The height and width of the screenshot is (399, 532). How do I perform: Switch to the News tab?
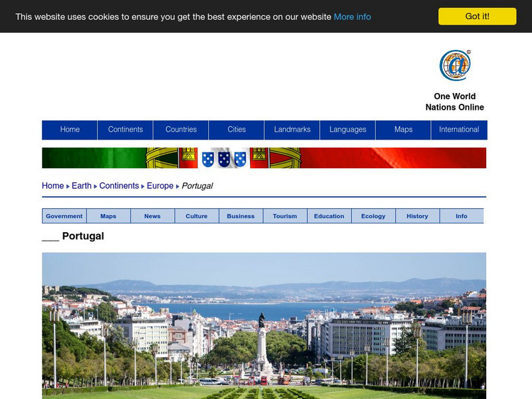pyautogui.click(x=152, y=215)
